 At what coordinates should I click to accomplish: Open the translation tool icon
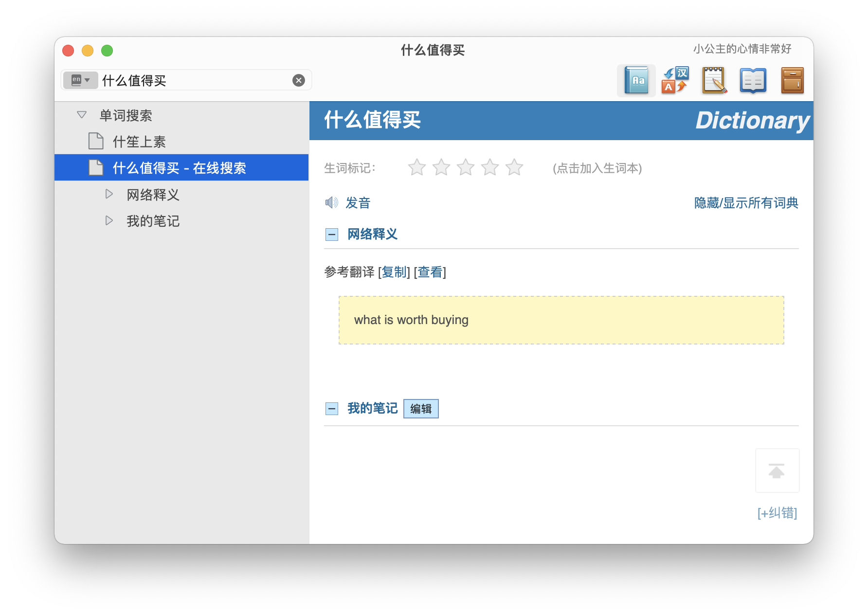675,80
